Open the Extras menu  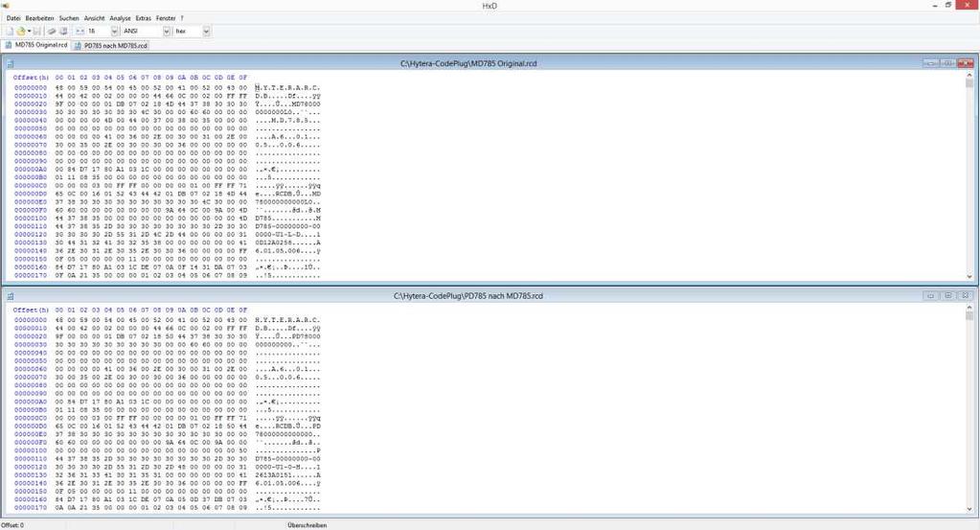[144, 18]
